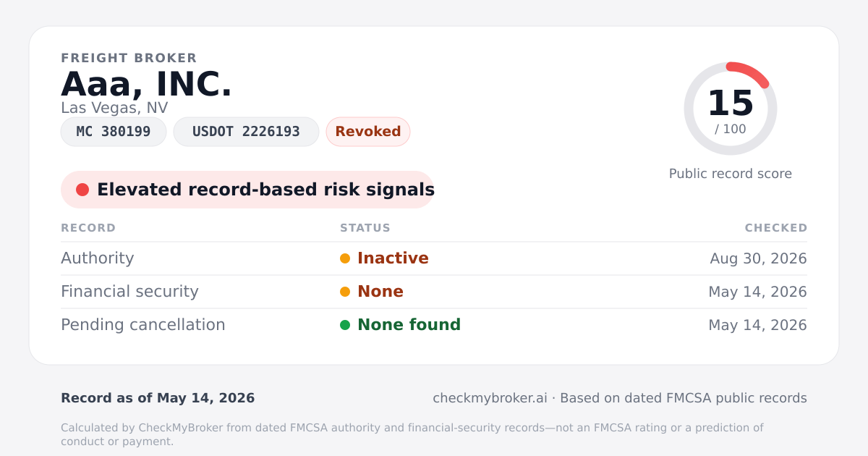Open the checkmybroker.ai link

pyautogui.click(x=490, y=398)
